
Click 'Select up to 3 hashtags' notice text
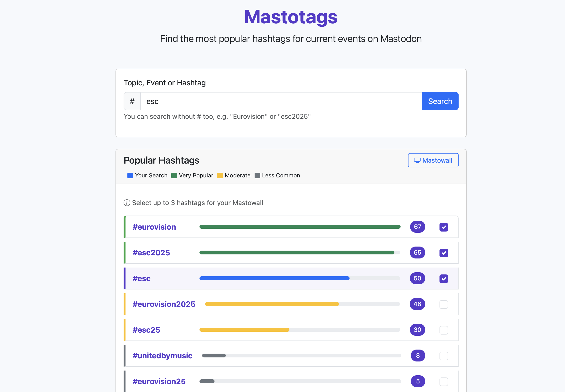pyautogui.click(x=198, y=203)
